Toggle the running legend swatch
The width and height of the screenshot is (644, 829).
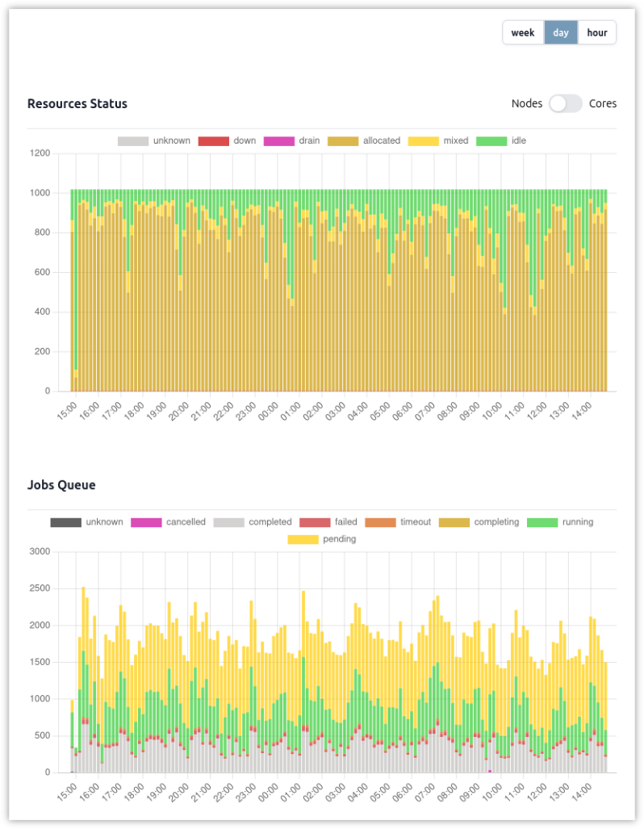(542, 522)
